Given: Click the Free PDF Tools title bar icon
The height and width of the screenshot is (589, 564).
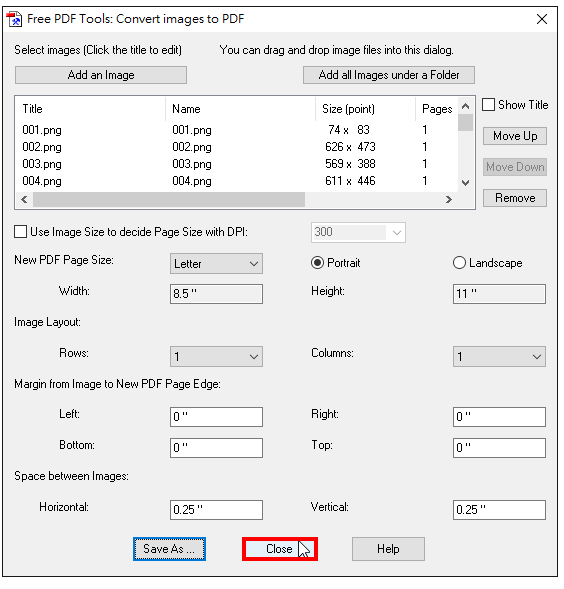Looking at the screenshot, I should coord(14,19).
